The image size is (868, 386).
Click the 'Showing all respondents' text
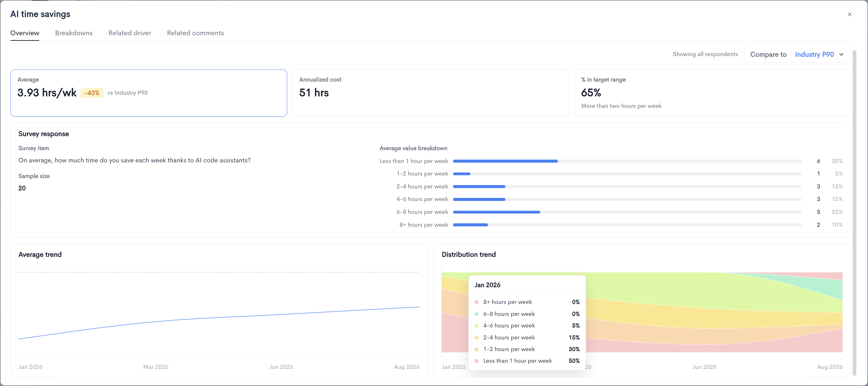pos(705,54)
